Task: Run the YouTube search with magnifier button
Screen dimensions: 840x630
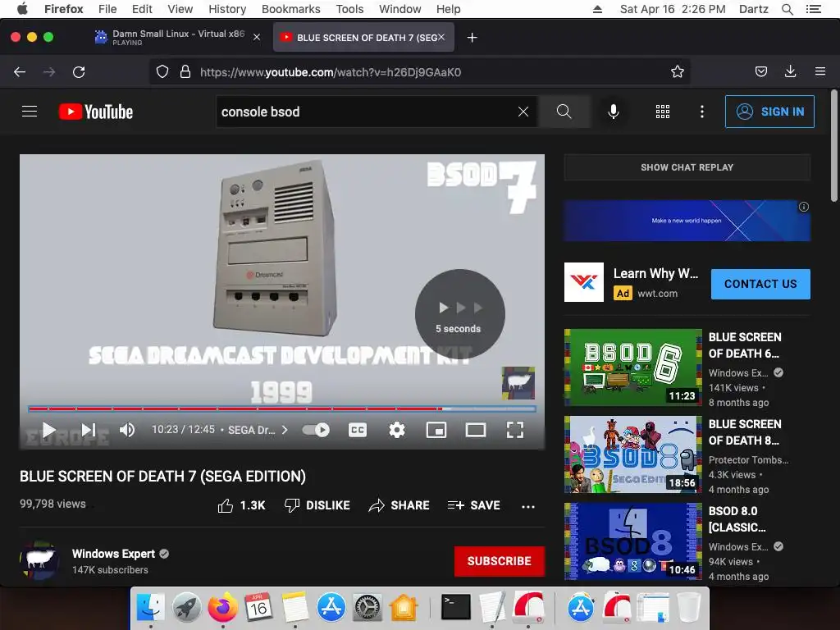Action: click(564, 112)
